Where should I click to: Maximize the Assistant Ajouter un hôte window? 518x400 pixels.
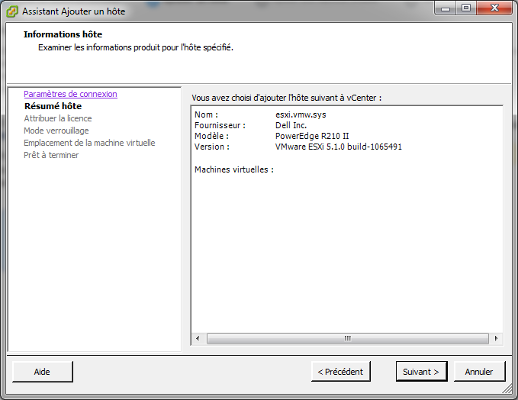(x=466, y=8)
